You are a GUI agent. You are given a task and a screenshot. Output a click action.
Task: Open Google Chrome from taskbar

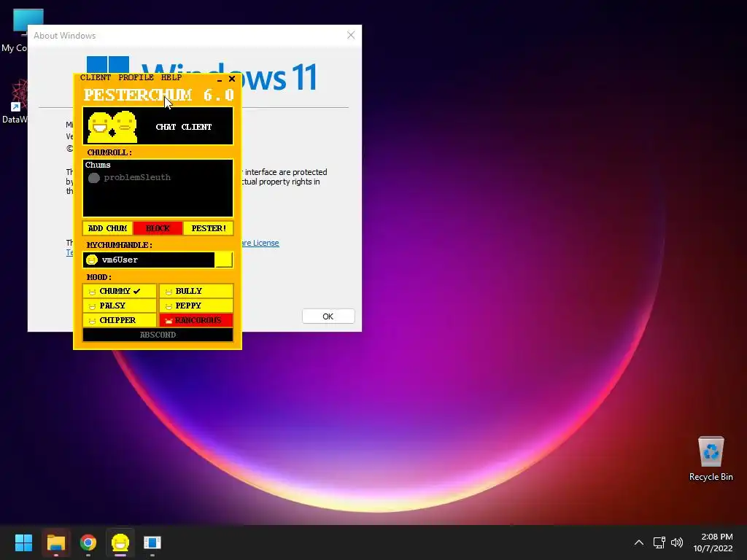[x=88, y=542]
